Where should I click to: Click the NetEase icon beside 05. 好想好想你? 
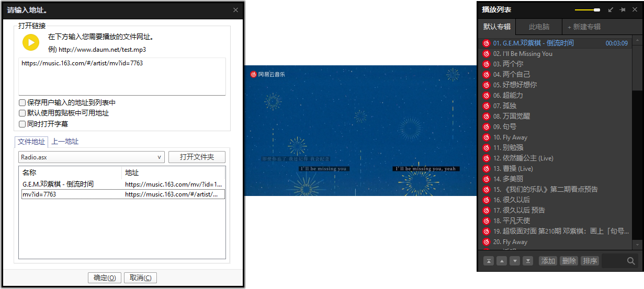pyautogui.click(x=486, y=85)
